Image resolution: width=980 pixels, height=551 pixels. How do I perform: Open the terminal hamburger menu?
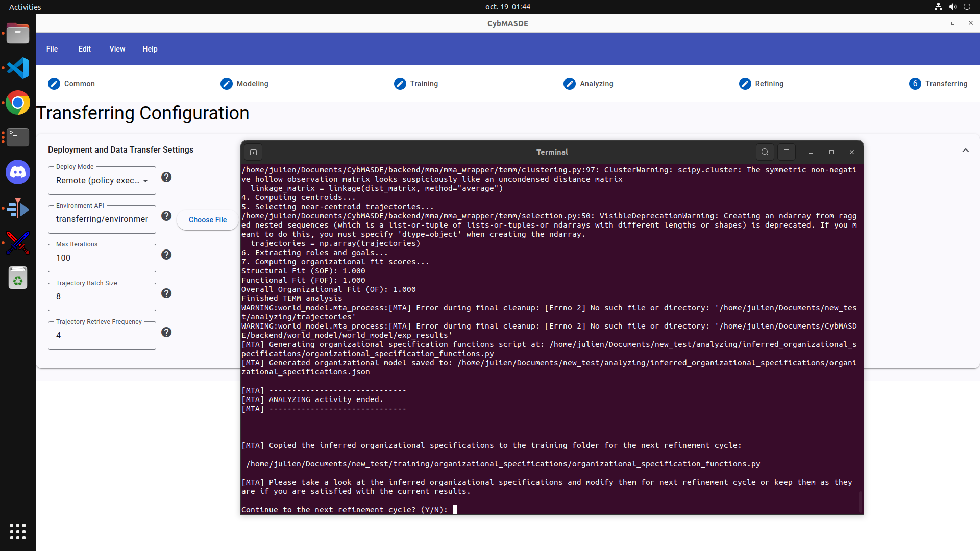tap(786, 152)
